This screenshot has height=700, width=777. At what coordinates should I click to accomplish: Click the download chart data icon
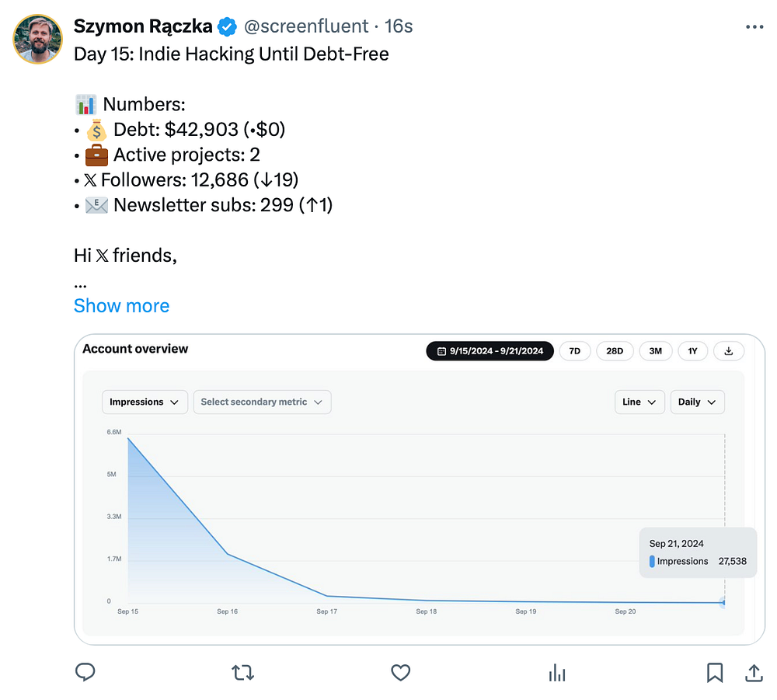click(x=729, y=351)
